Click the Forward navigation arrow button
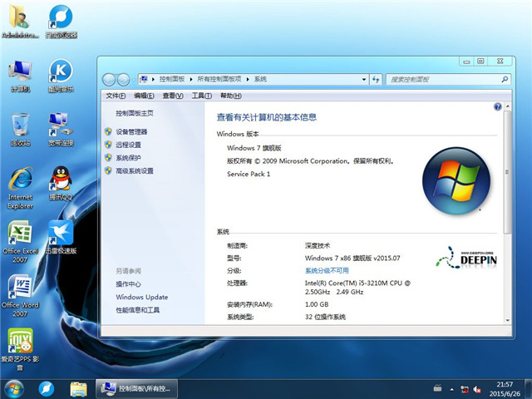 click(123, 80)
